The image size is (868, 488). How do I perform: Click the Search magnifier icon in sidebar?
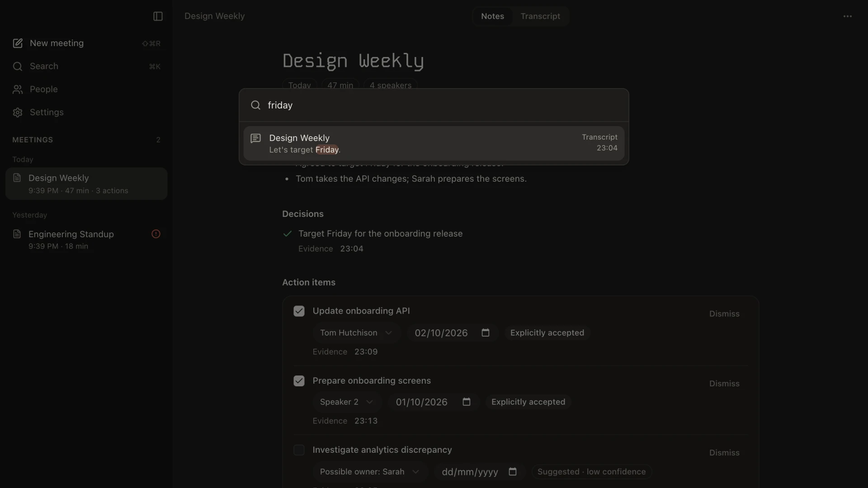coord(18,66)
